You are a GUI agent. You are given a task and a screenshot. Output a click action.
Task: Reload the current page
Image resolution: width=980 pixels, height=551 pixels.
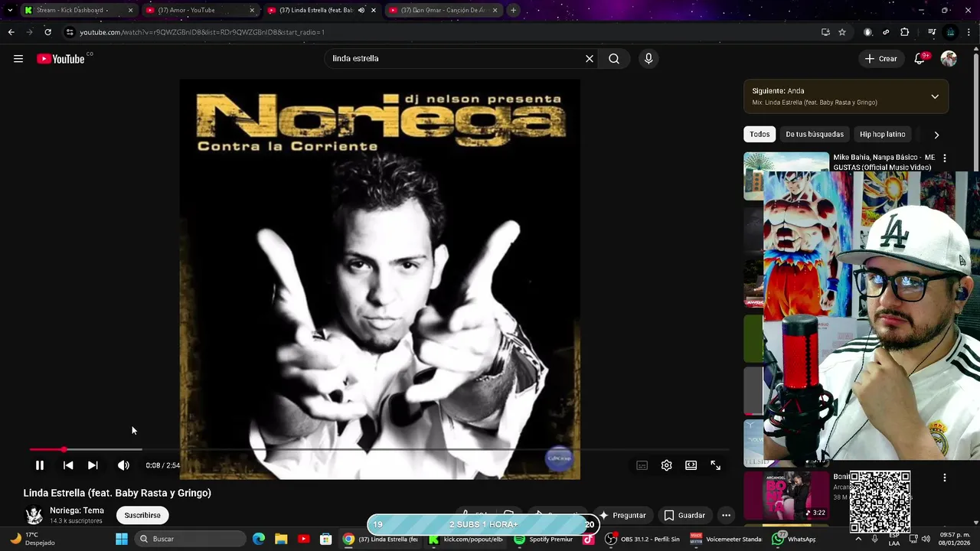pyautogui.click(x=47, y=32)
